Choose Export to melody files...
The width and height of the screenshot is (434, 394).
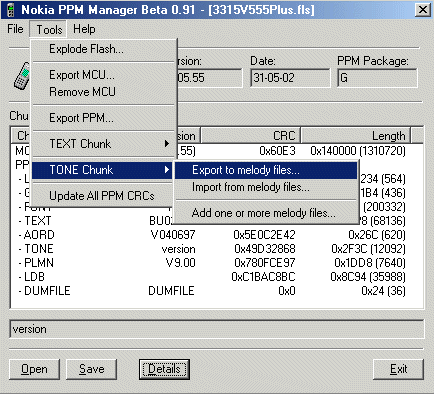pyautogui.click(x=266, y=170)
